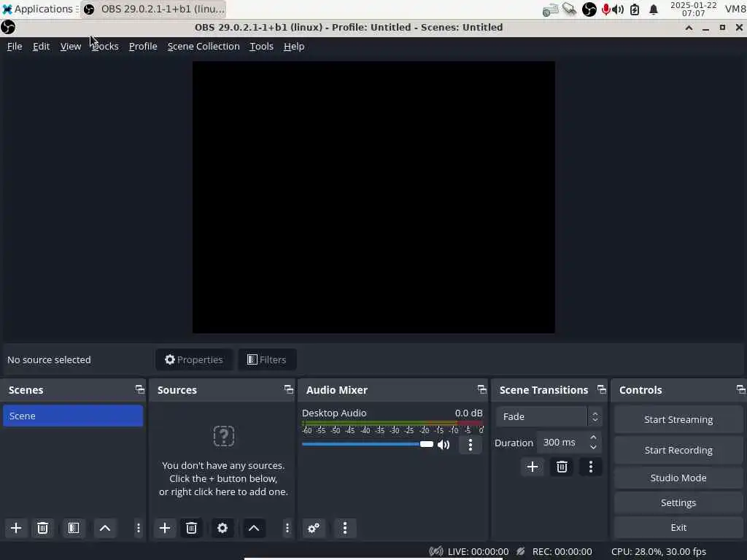
Task: Click the black preview canvas
Action: pos(373,197)
